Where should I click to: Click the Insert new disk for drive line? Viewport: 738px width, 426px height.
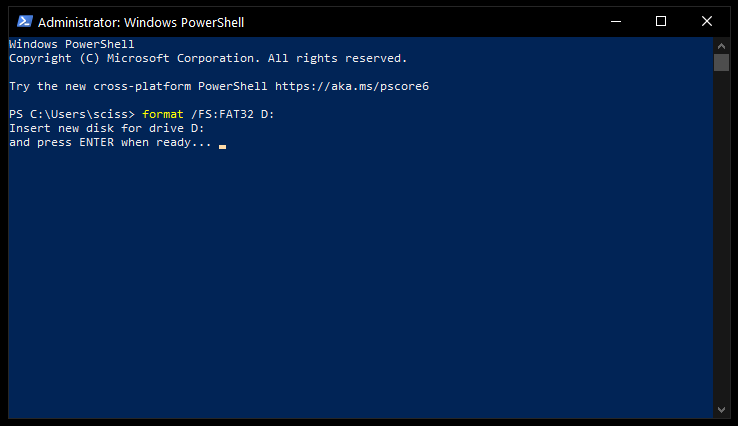click(x=106, y=128)
